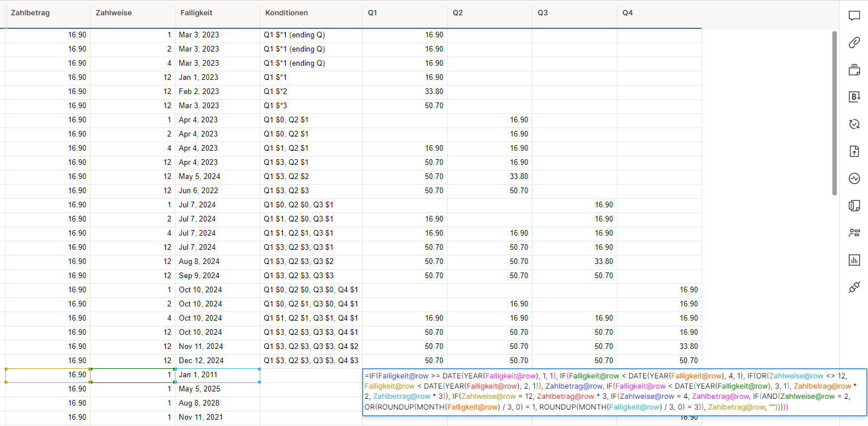Select the Zahlbetrag cell in Jan 1, 2011 row
Image resolution: width=868 pixels, height=426 pixels.
tap(48, 374)
